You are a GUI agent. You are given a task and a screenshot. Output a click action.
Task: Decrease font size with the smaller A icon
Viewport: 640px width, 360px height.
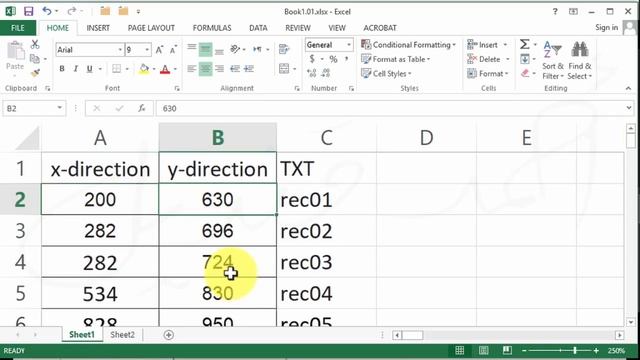point(173,50)
